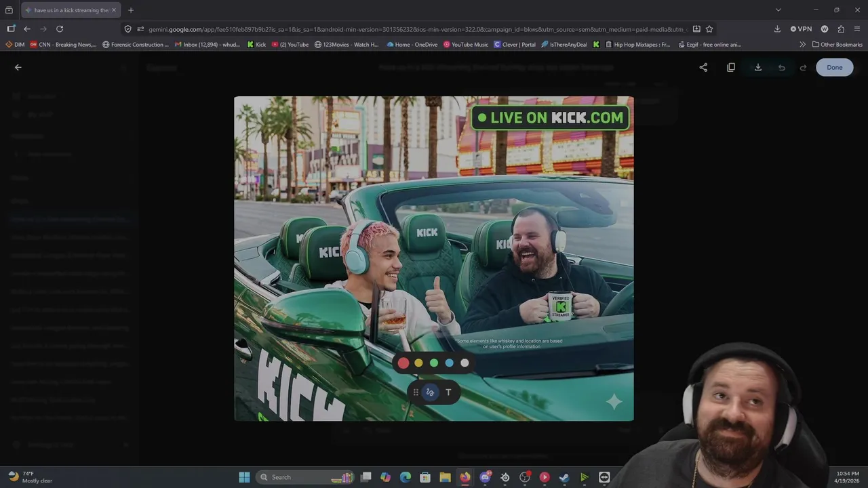Open Firefox downloads panel
The height and width of the screenshot is (488, 868).
(777, 29)
